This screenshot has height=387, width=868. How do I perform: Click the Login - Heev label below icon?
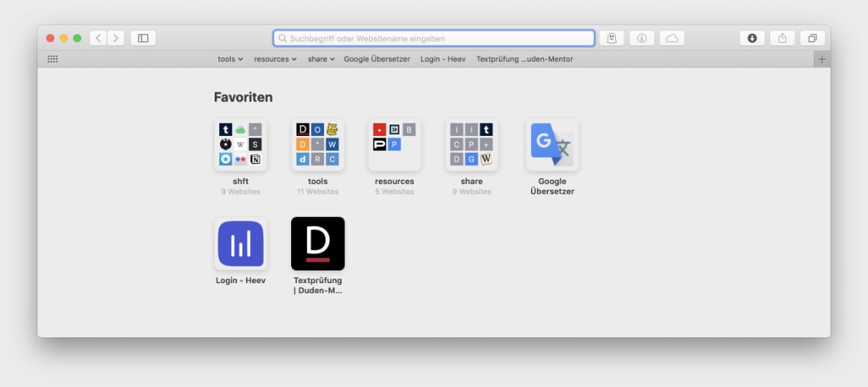coord(241,280)
